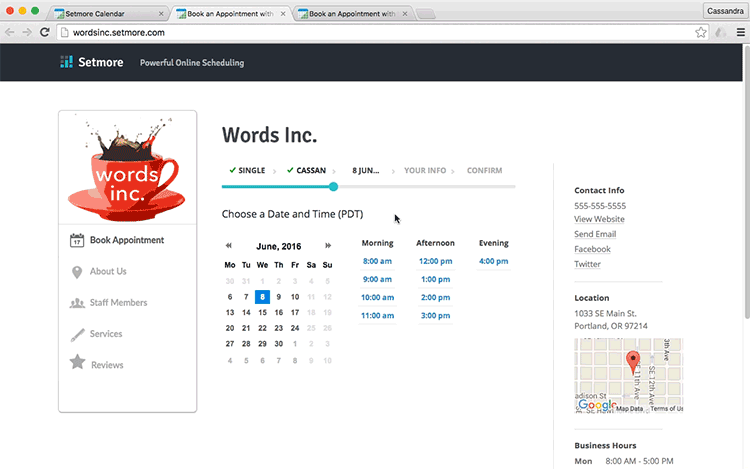Open the Chrome hamburger menu
This screenshot has height=469, width=750.
point(740,33)
